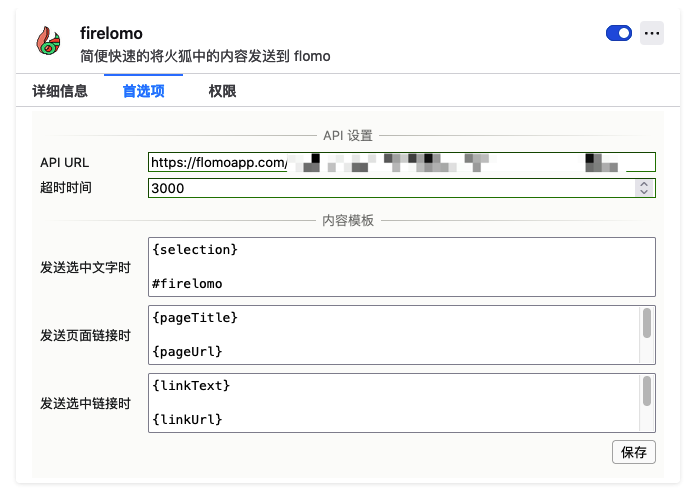Click the {pageTitle} template text area
This screenshot has height=496, width=692.
coord(393,335)
